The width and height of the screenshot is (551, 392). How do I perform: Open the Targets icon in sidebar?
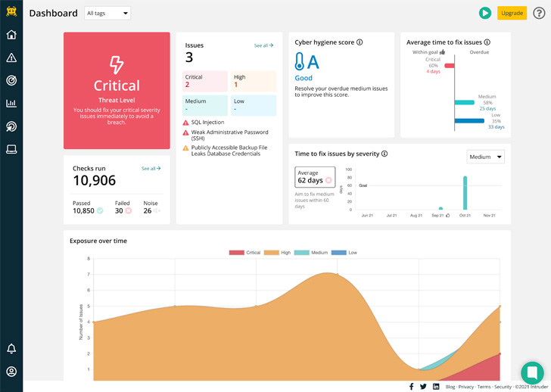[x=11, y=80]
